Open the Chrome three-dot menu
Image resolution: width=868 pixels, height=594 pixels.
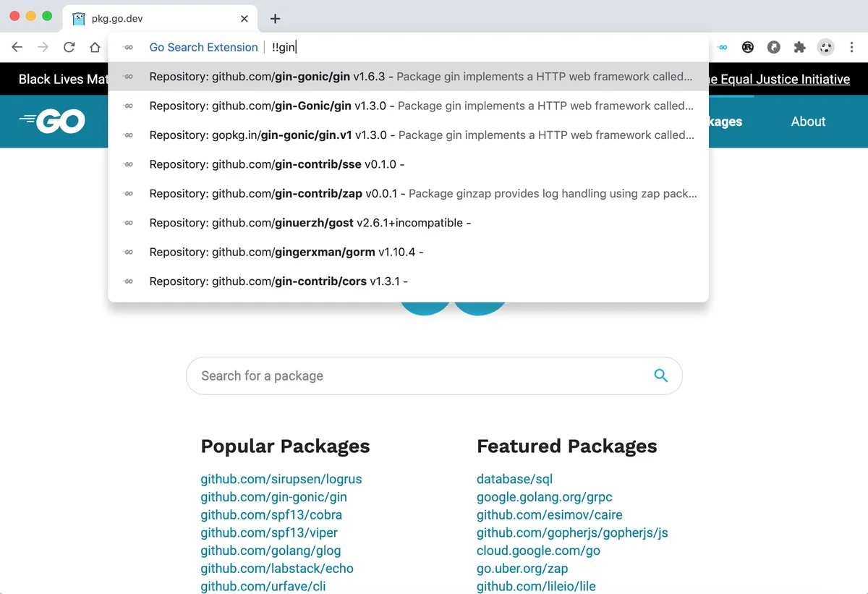click(x=851, y=48)
